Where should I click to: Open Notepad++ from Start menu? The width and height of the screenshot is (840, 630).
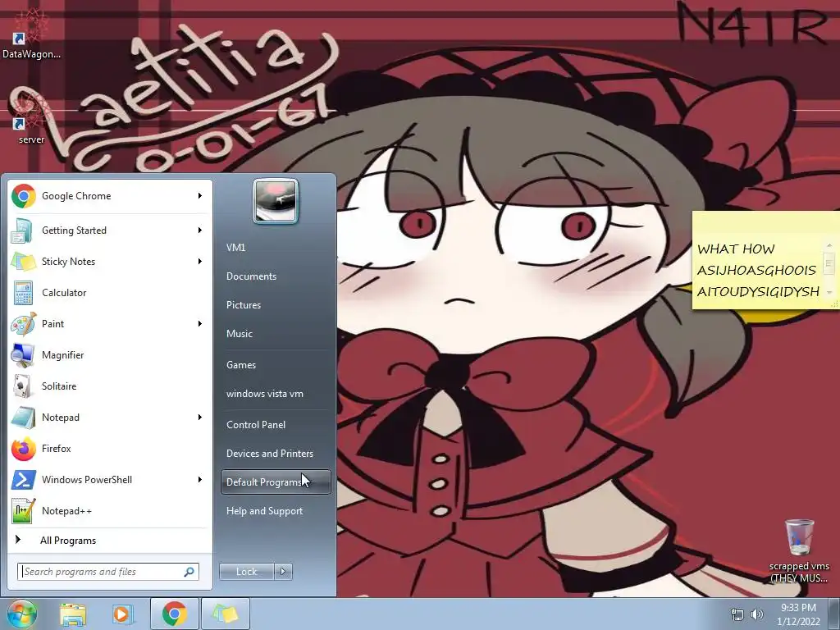[x=110, y=510]
